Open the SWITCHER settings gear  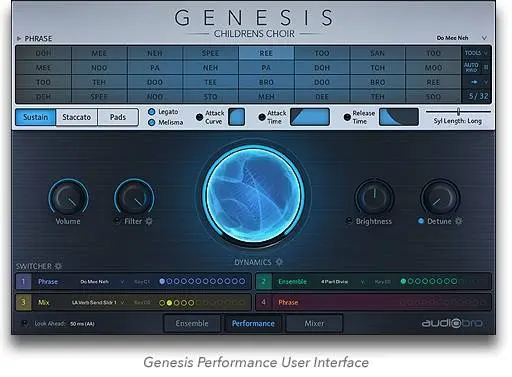point(58,266)
